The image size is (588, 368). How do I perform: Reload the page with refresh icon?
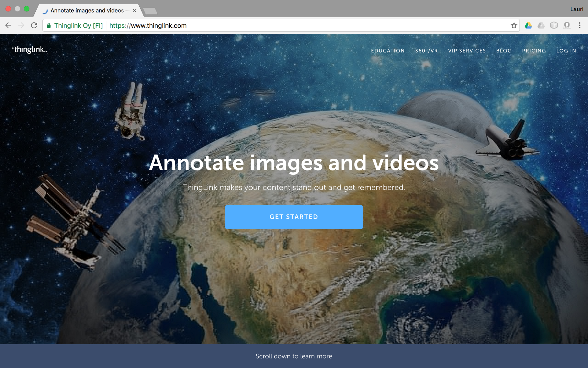coord(34,25)
